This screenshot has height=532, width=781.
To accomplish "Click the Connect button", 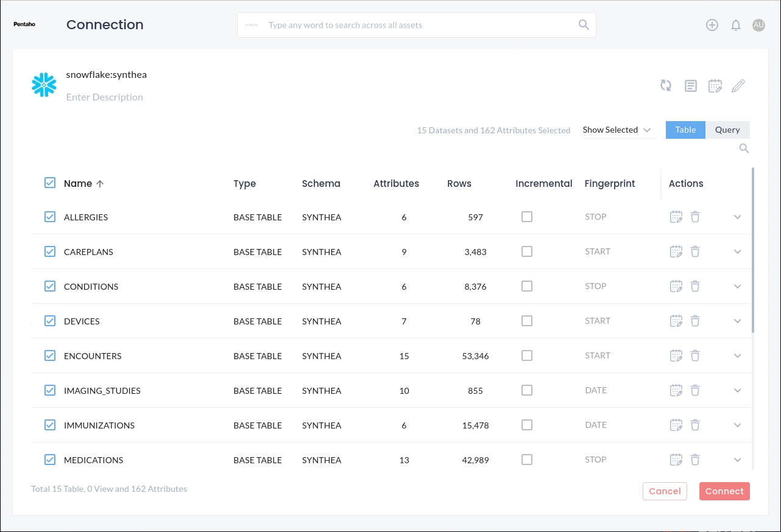I will [724, 491].
